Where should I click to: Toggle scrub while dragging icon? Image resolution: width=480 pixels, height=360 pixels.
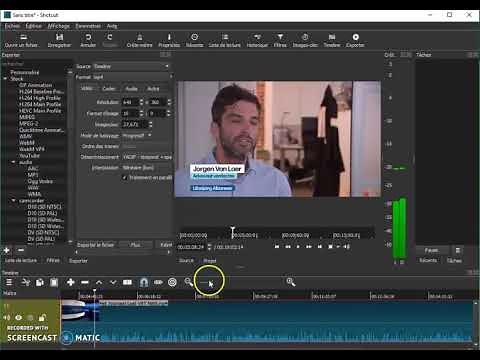coord(158,282)
